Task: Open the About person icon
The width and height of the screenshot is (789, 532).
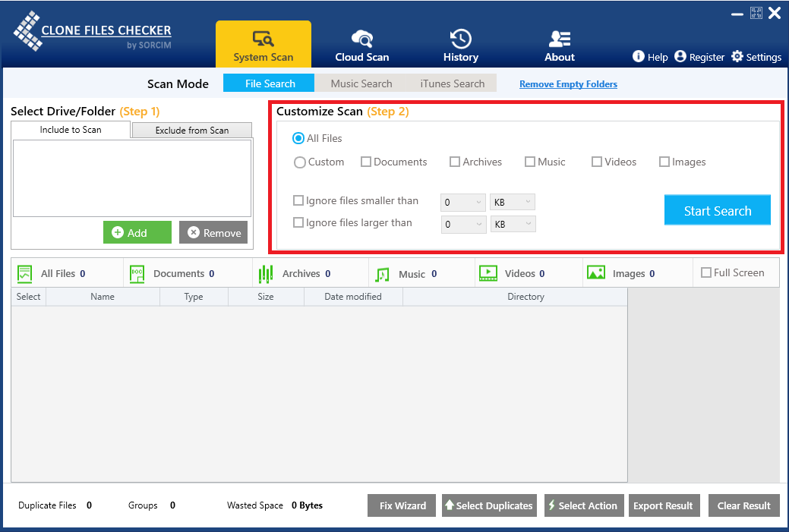Action: [560, 39]
